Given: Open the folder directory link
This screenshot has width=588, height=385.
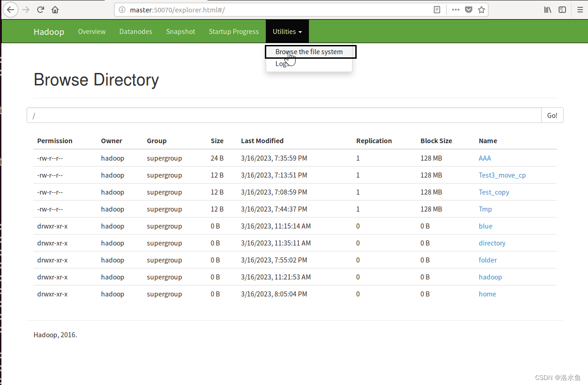Looking at the screenshot, I should (x=488, y=260).
